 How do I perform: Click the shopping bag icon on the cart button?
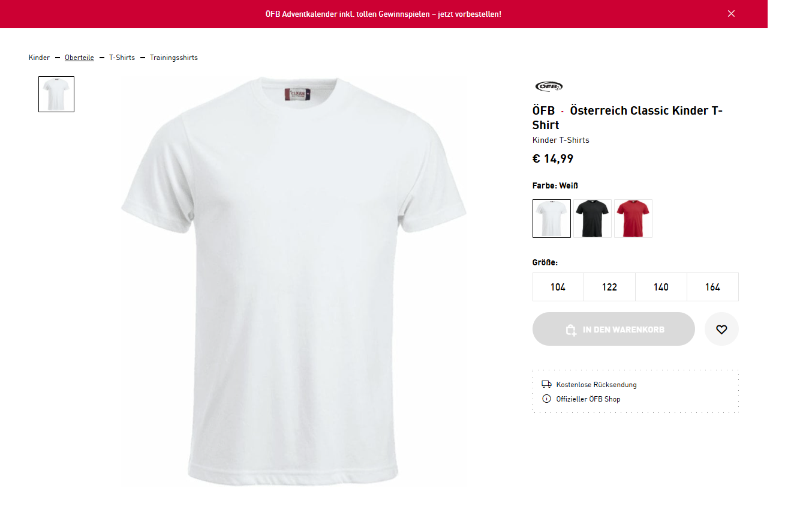pos(571,330)
